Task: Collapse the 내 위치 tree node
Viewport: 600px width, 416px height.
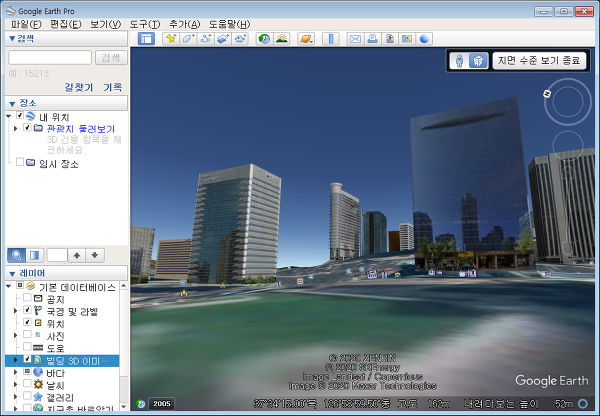Action: [x=8, y=116]
